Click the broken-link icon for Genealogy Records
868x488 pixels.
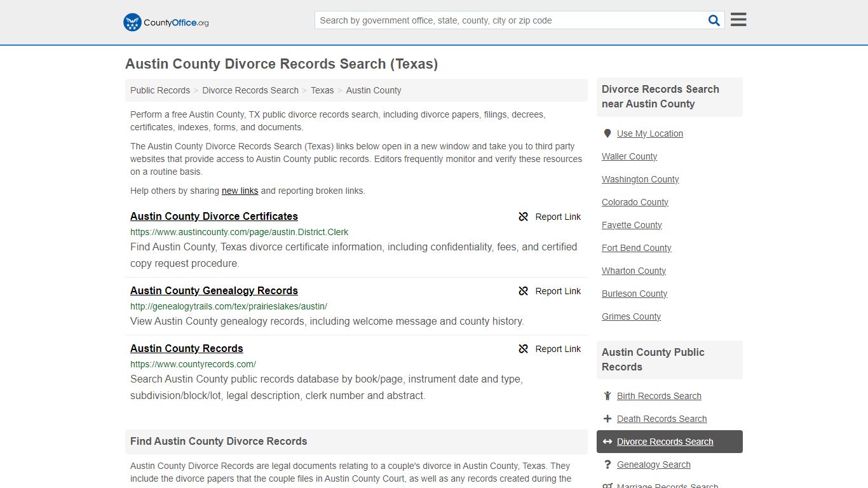[524, 291]
